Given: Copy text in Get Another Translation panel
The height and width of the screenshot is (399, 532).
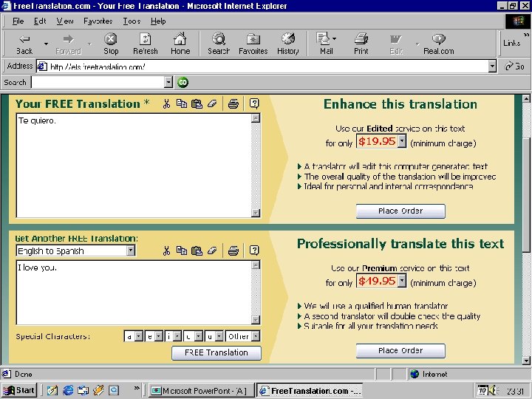Looking at the screenshot, I should click(182, 250).
